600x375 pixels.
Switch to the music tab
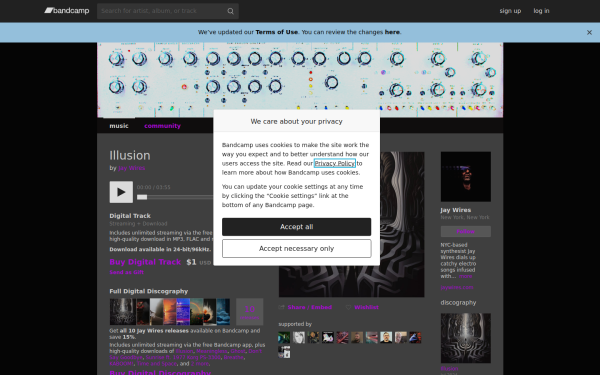point(119,126)
